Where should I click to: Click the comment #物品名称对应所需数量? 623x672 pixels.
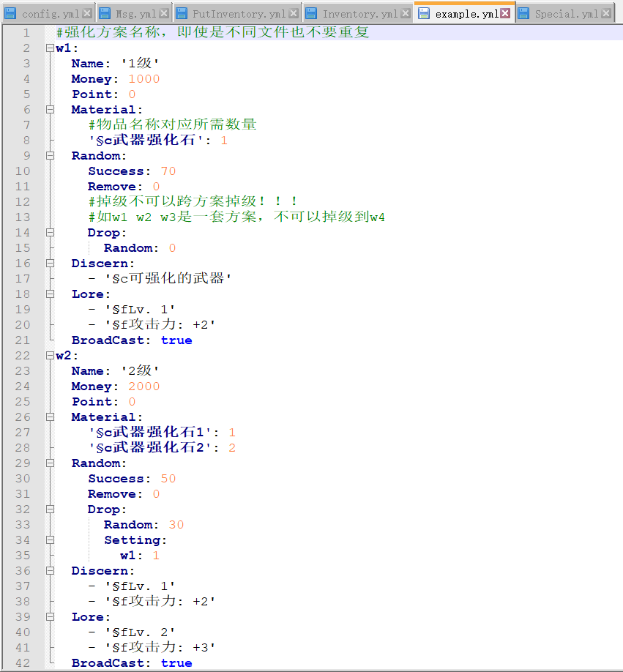click(172, 124)
